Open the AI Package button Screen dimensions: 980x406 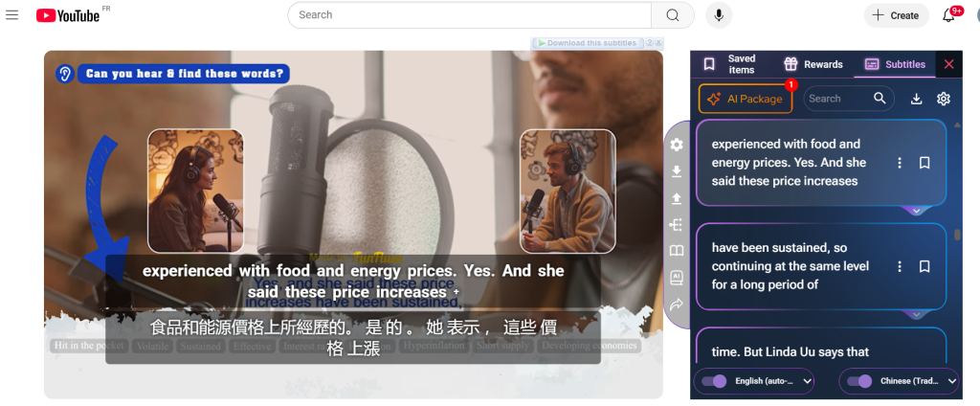click(x=746, y=99)
